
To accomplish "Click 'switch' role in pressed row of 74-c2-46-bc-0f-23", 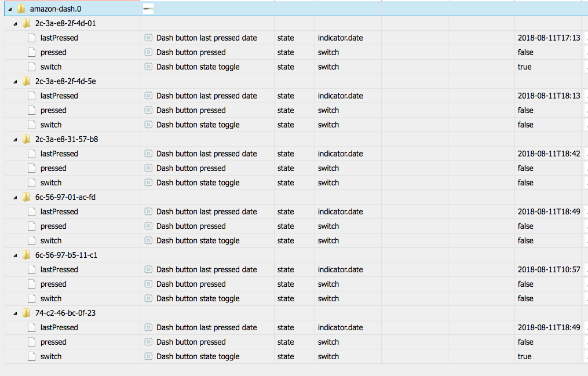I will pos(328,342).
